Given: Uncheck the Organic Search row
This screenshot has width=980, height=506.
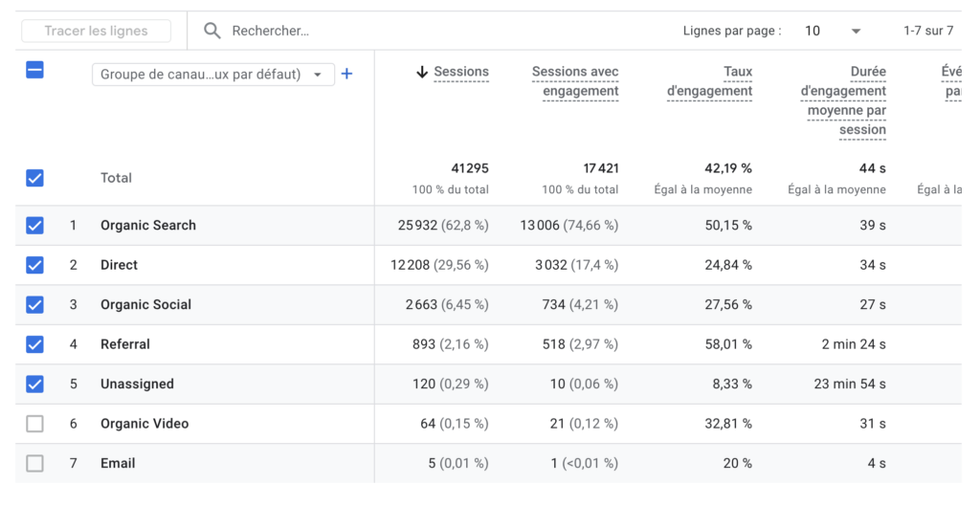Looking at the screenshot, I should pos(34,226).
